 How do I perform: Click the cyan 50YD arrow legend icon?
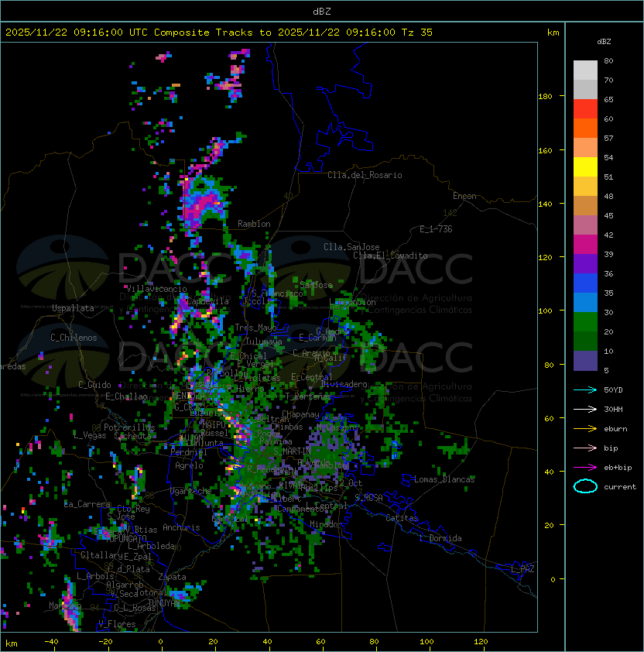(x=585, y=389)
